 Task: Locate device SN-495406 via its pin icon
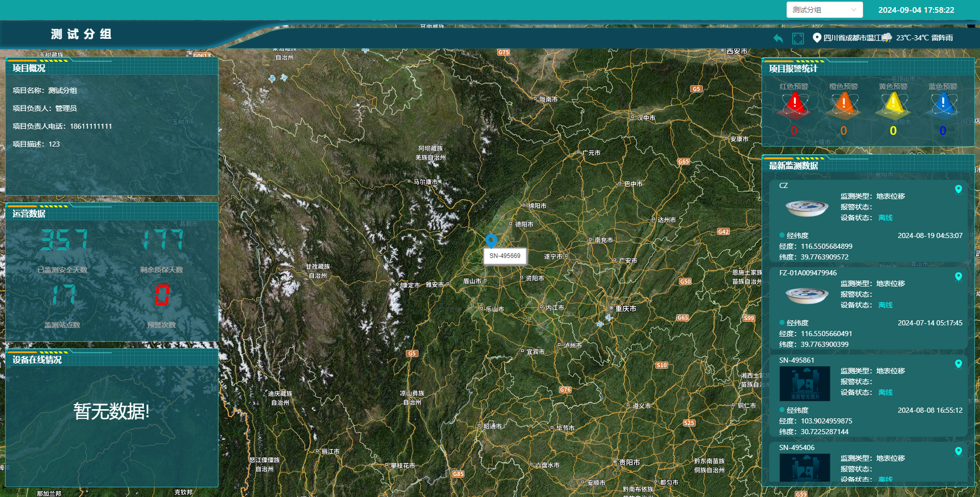958,452
